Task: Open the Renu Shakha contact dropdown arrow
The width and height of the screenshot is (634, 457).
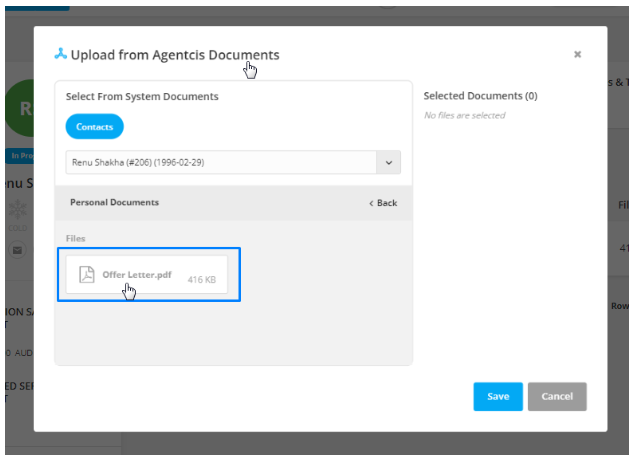Action: (389, 163)
